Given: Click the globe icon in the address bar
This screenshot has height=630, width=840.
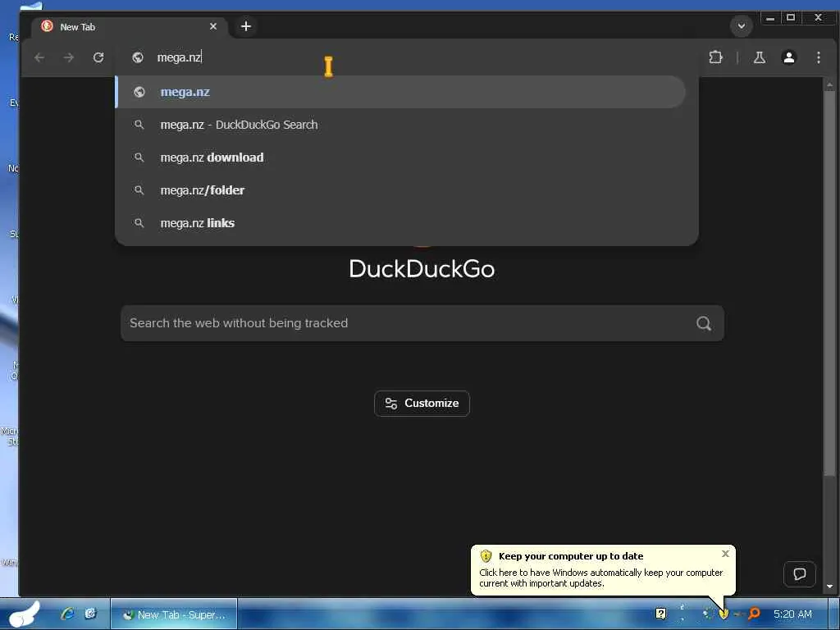Looking at the screenshot, I should tap(138, 57).
